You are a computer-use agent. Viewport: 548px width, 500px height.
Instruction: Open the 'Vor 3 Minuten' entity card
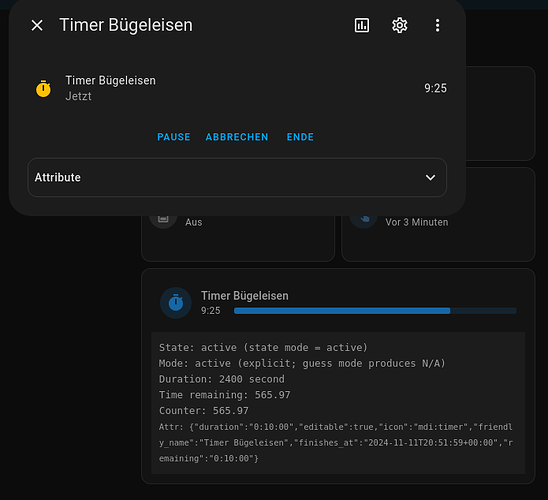[x=438, y=238]
